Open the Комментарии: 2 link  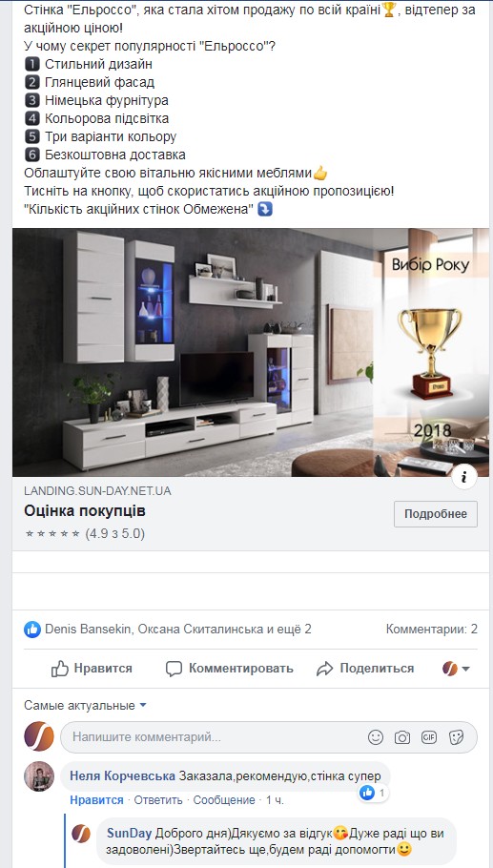coord(432,629)
